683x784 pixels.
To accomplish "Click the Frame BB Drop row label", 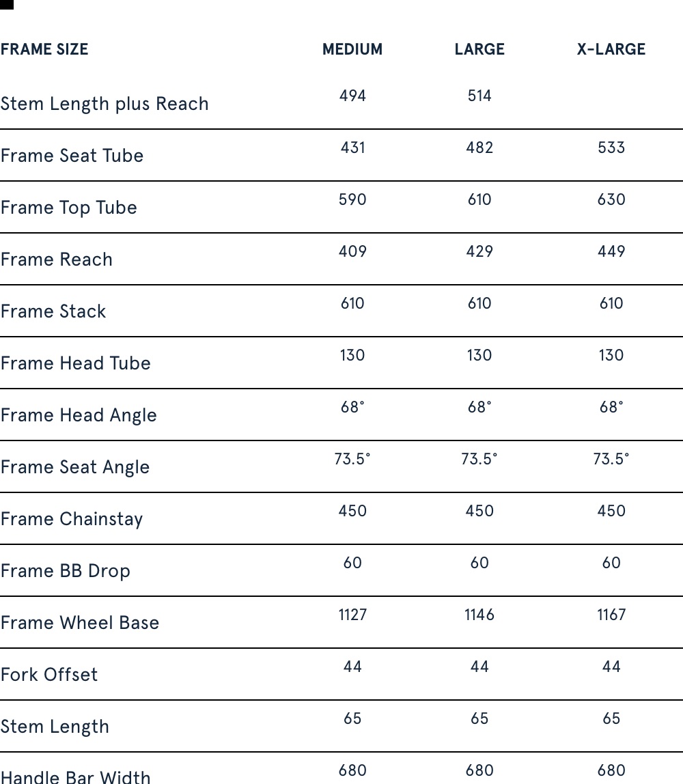I will coord(65,571).
